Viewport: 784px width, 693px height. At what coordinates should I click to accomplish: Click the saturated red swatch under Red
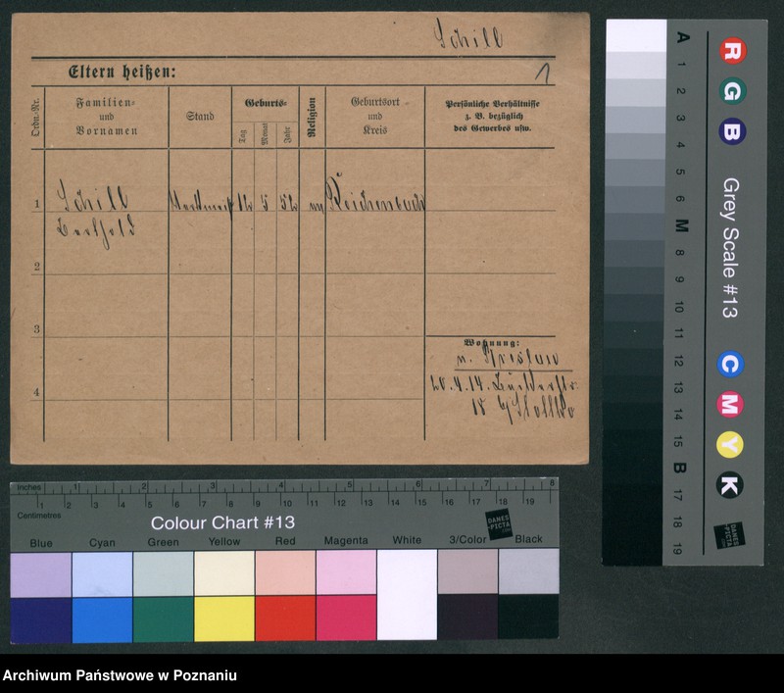pos(285,618)
